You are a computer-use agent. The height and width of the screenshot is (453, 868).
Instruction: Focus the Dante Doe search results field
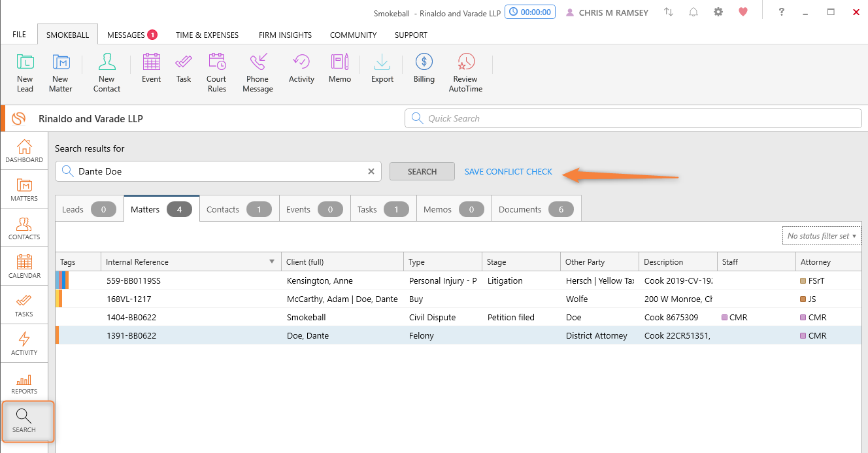218,171
